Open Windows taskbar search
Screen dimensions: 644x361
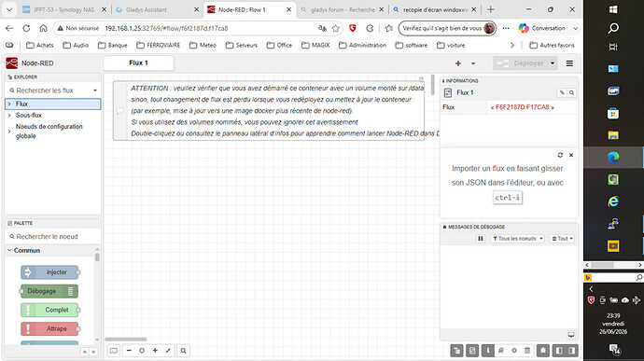pos(613,28)
